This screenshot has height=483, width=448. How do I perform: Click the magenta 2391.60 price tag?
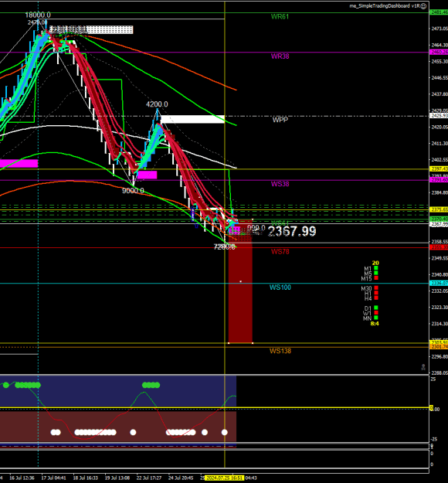click(x=439, y=180)
